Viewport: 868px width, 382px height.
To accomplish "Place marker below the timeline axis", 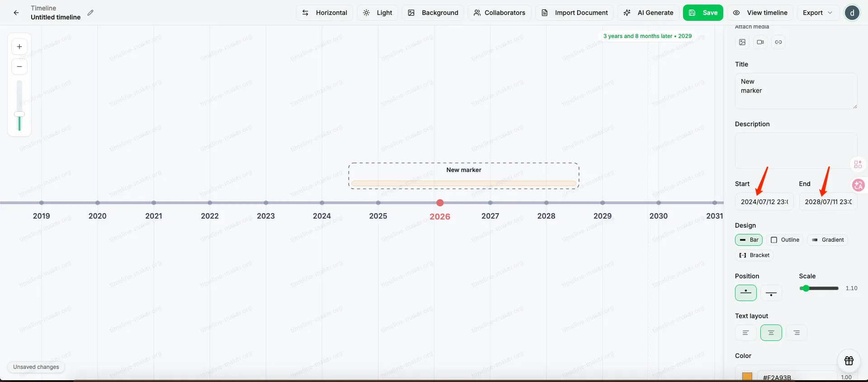I will tap(771, 293).
